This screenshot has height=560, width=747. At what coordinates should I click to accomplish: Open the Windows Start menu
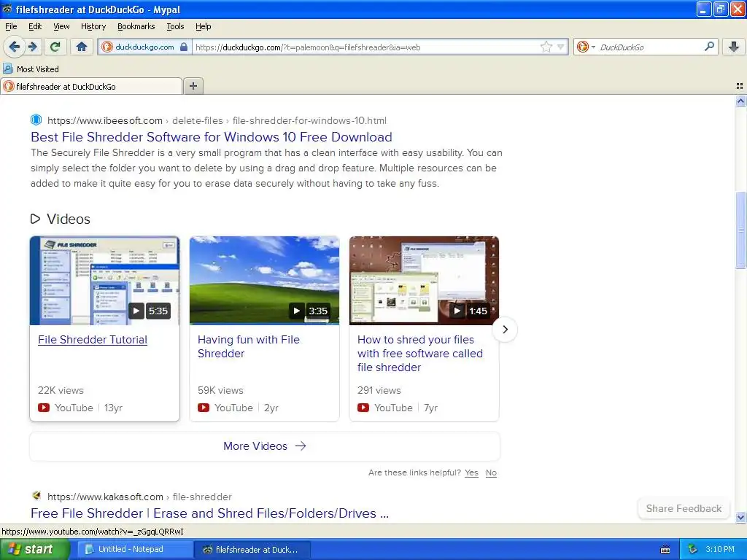(x=34, y=550)
